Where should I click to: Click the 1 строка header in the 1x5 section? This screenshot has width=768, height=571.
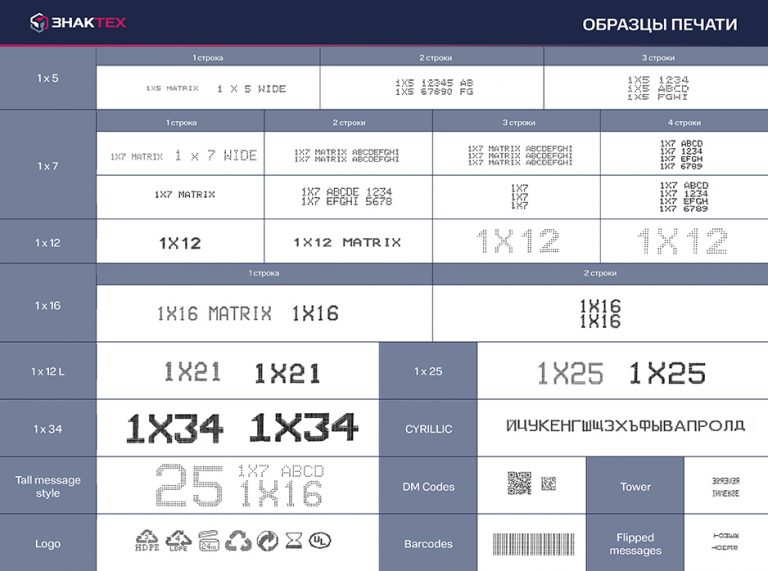[x=208, y=58]
